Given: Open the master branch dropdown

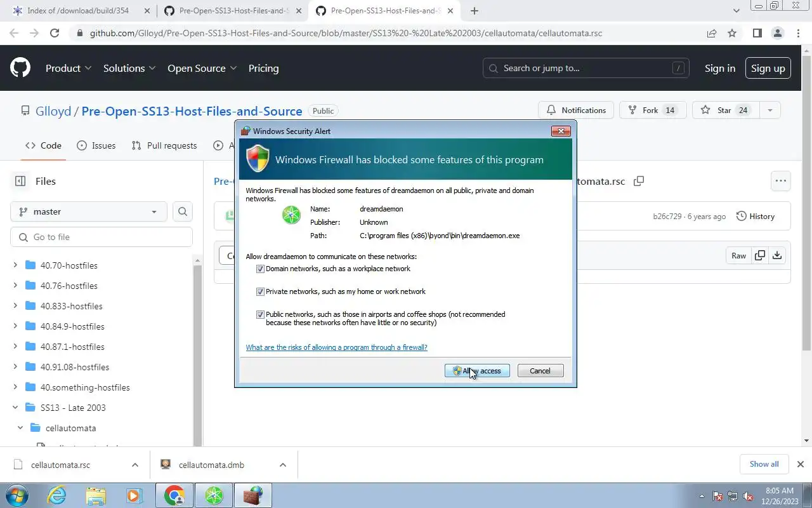Looking at the screenshot, I should (x=89, y=211).
